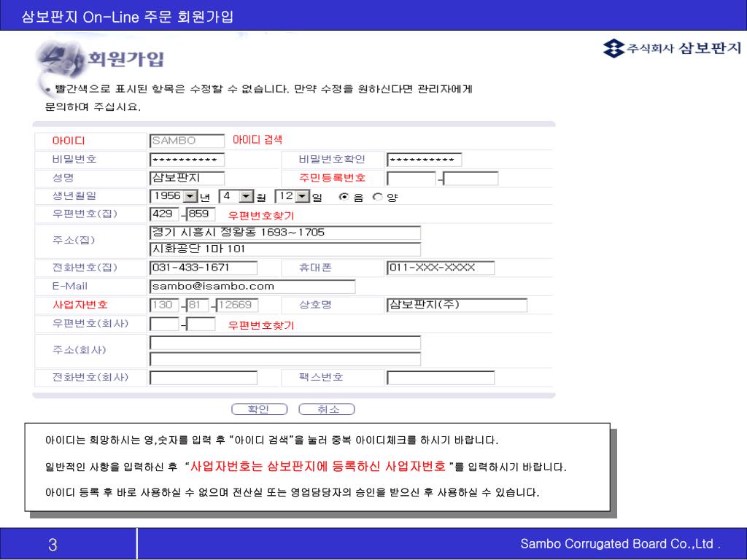Click second 주민등록번호 input box
This screenshot has height=560, width=747.
point(471,179)
